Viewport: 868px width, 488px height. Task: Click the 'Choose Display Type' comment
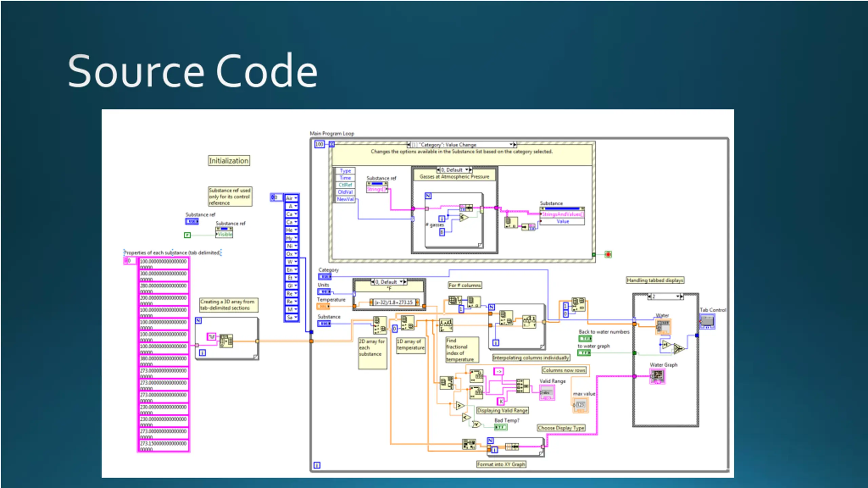[561, 428]
